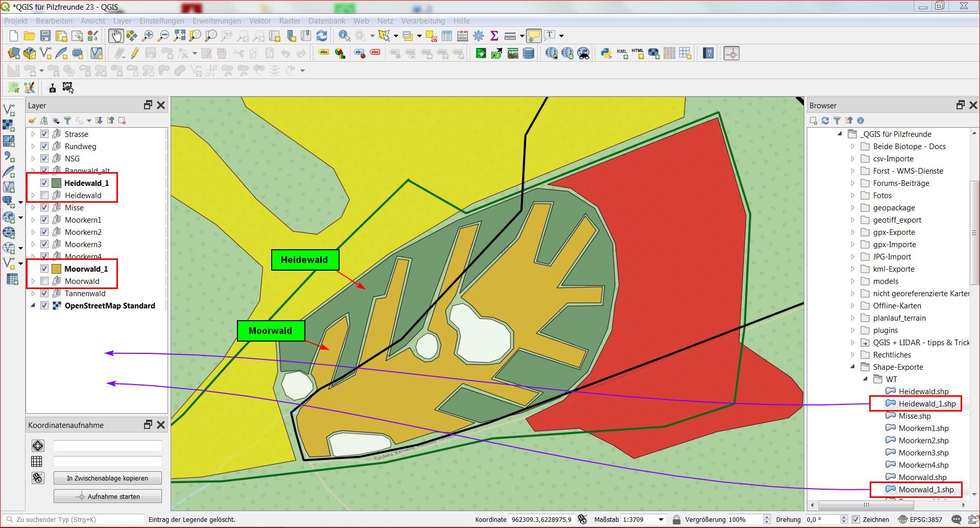Open the Vektor menu
The height and width of the screenshot is (528, 980).
click(259, 21)
